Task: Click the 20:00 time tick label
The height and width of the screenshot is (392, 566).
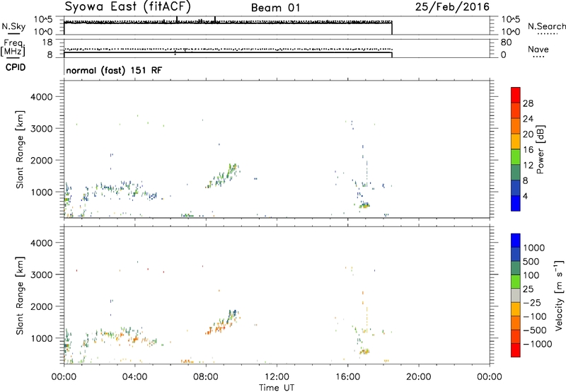Action: (419, 377)
